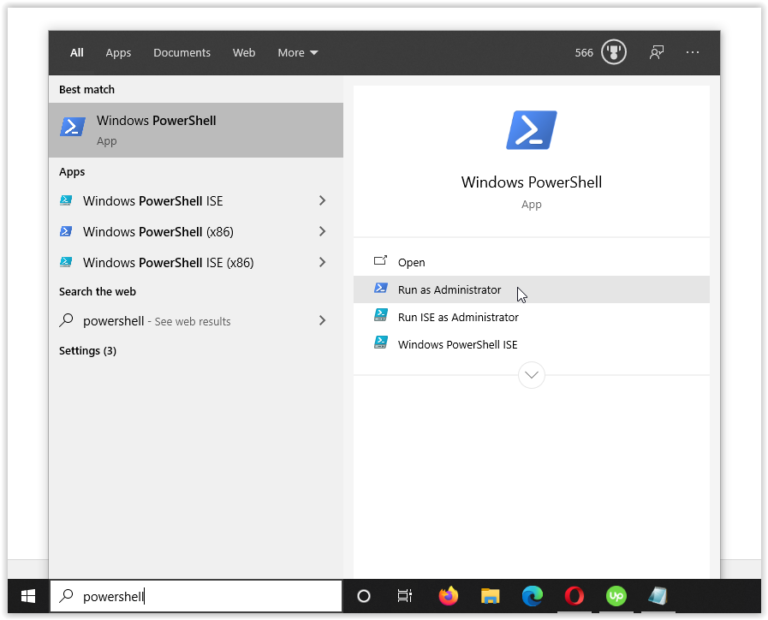The width and height of the screenshot is (768, 620).
Task: Select Run ISE as Administrator
Action: 531,317
